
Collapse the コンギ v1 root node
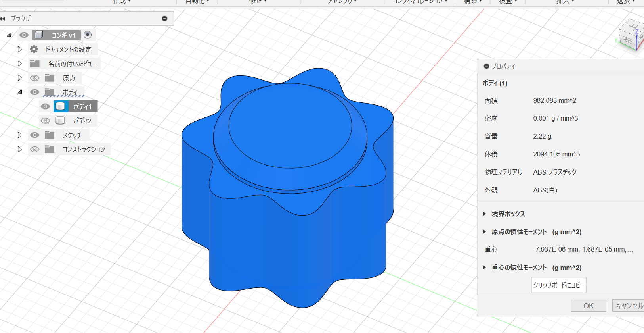(9, 35)
